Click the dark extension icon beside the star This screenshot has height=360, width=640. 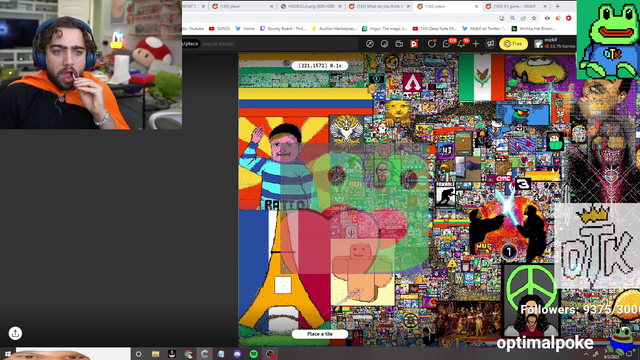[x=547, y=18]
